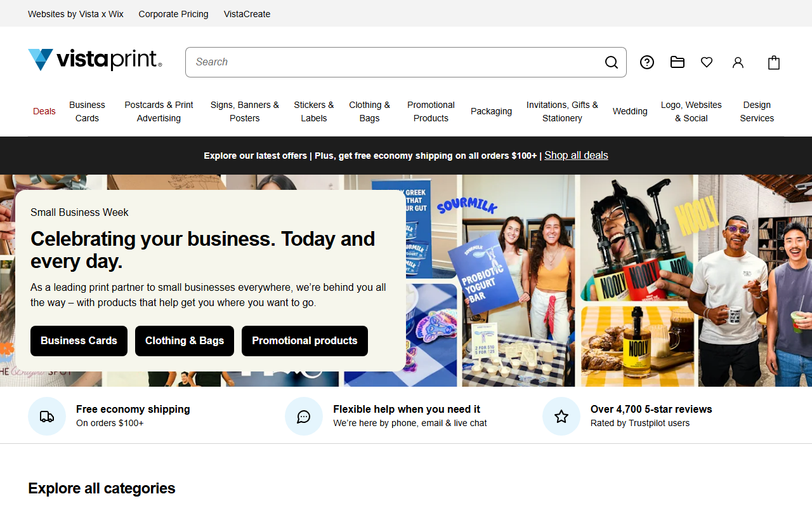Click Flexible help when you need it
Screen dimensions: 812x508
pyautogui.click(x=407, y=410)
